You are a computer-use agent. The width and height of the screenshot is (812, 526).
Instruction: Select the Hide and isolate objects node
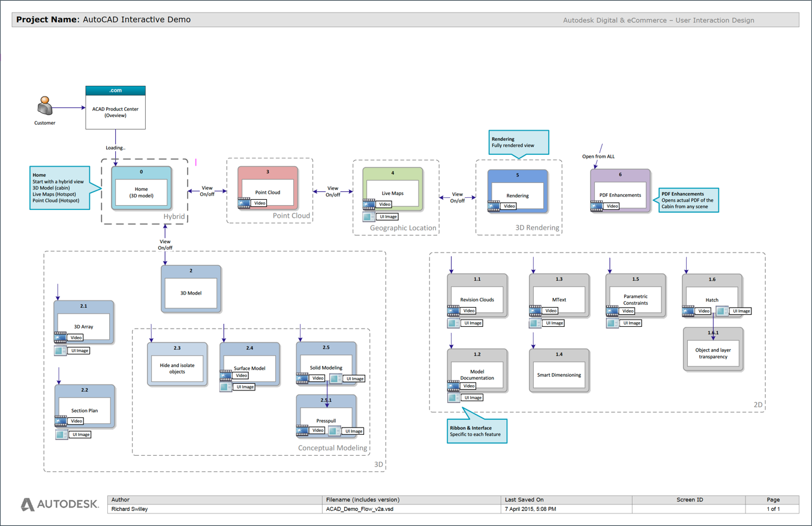click(x=178, y=364)
